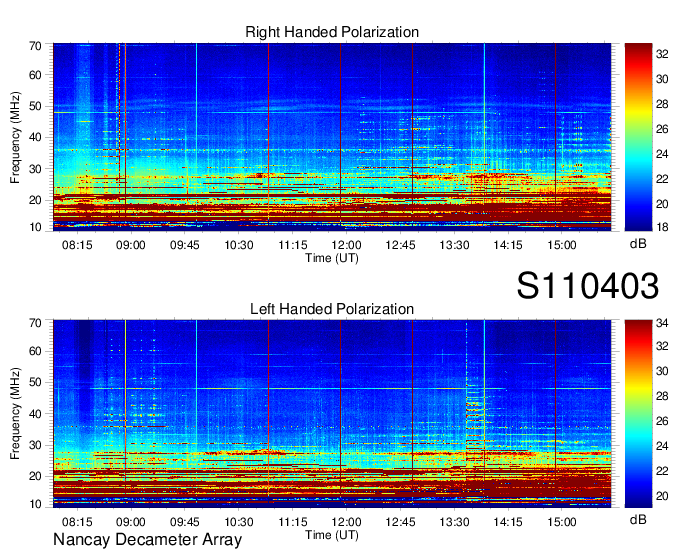Click the 15:00 tick on upper time axis
The image size is (680, 552).
pyautogui.click(x=562, y=245)
